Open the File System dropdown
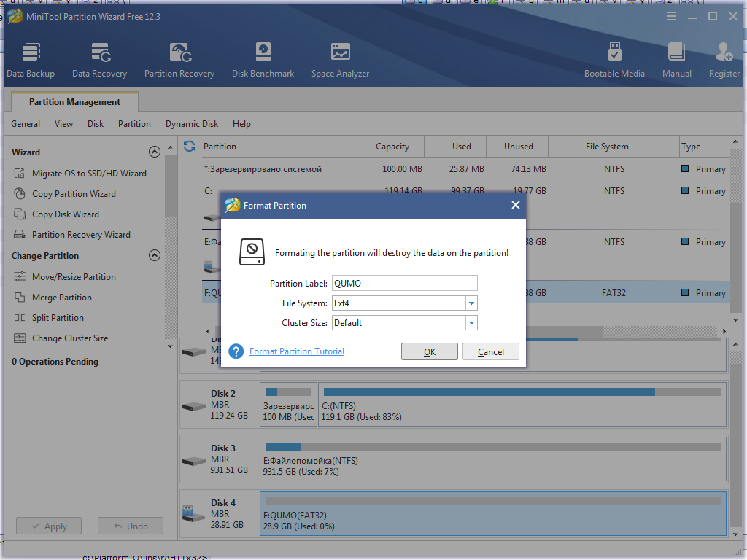The width and height of the screenshot is (747, 560). point(471,303)
